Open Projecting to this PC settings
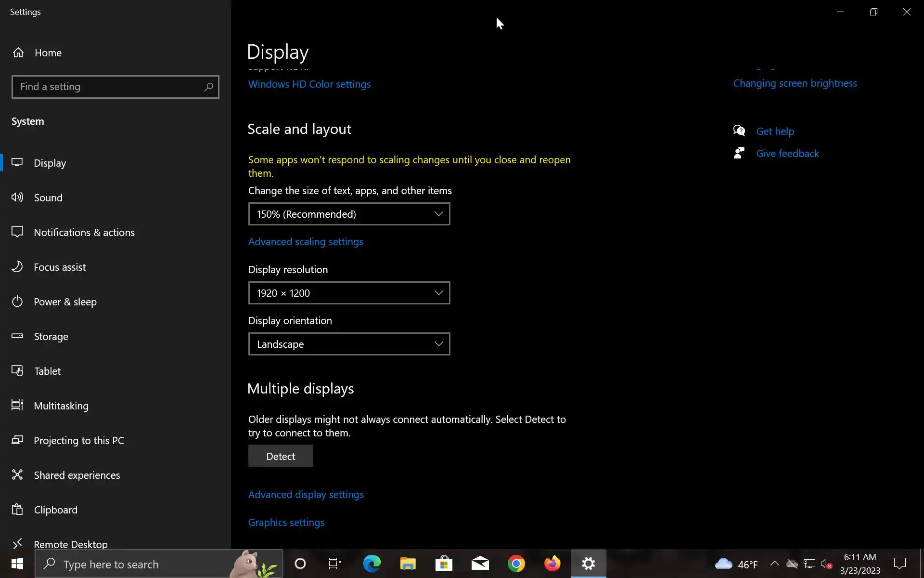Image resolution: width=924 pixels, height=578 pixels. click(x=79, y=440)
